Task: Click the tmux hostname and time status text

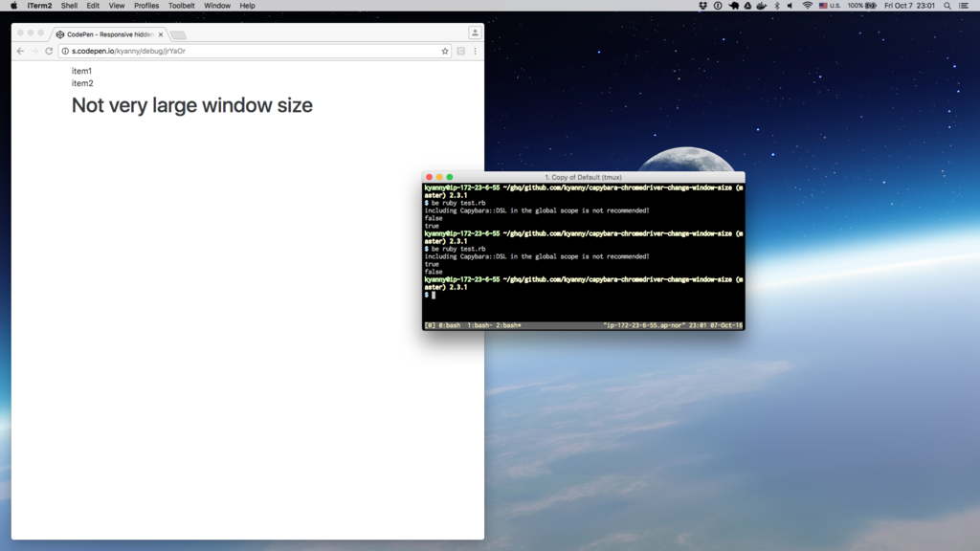Action: 673,325
